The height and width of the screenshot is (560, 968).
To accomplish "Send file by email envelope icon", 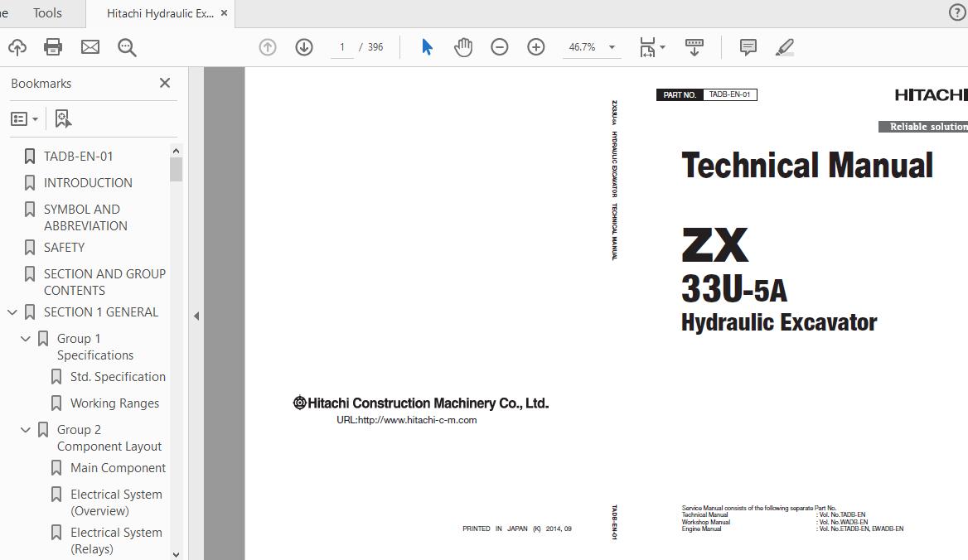I will tap(90, 47).
